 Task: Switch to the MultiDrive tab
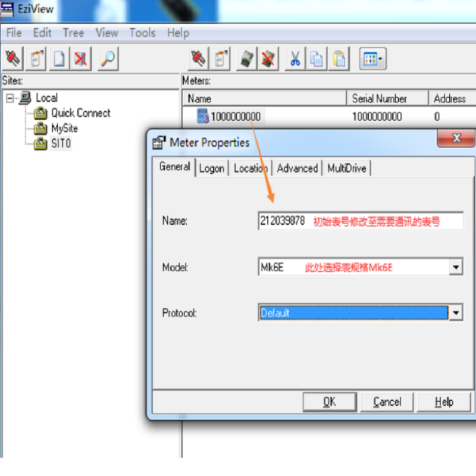tap(347, 168)
